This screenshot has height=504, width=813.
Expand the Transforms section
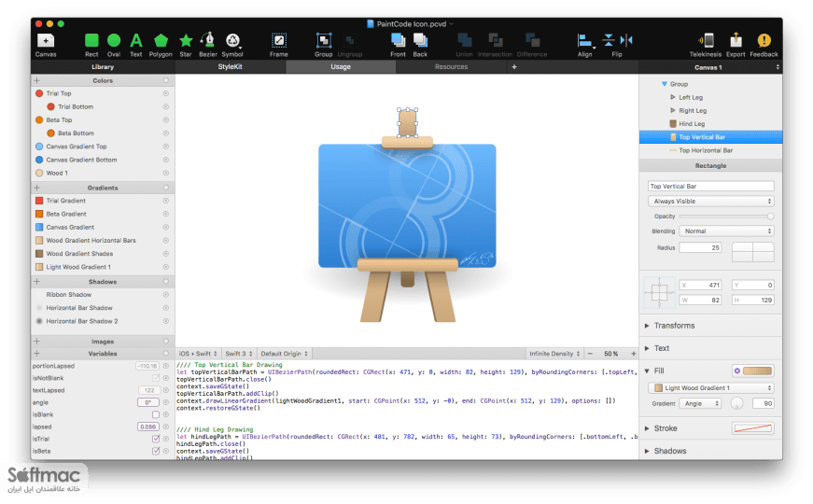(647, 326)
